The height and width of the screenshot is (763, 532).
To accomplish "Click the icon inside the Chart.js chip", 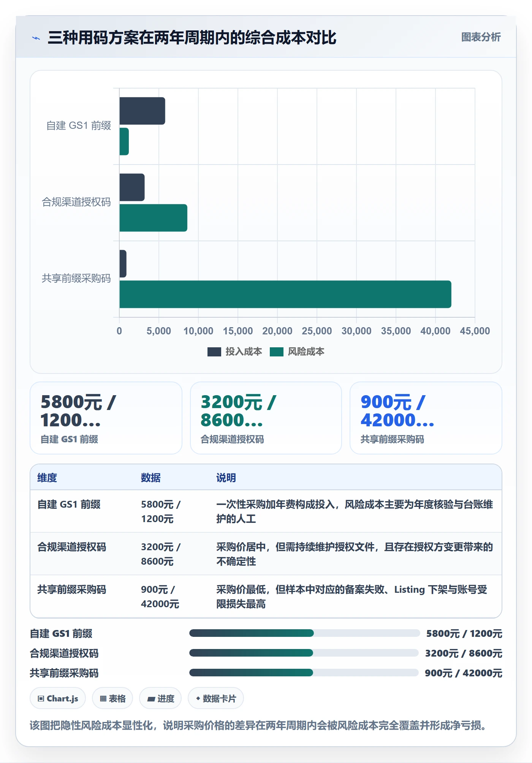I will click(x=41, y=698).
